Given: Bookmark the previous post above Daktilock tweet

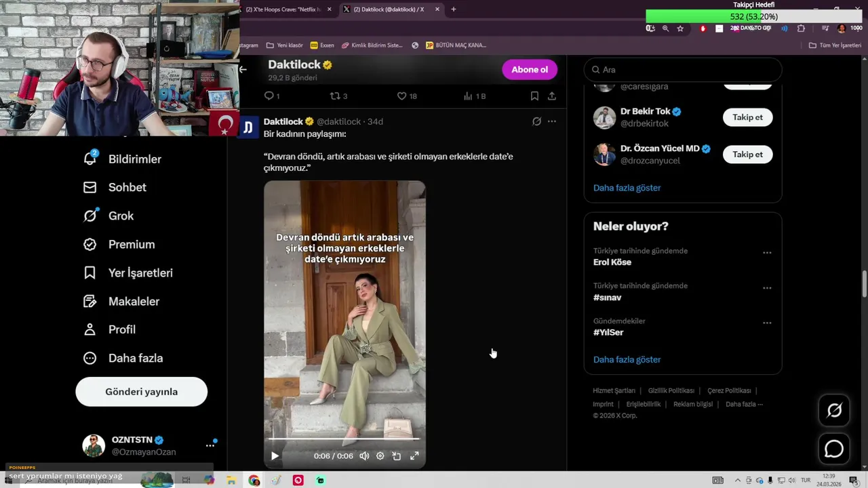Looking at the screenshot, I should [x=534, y=96].
